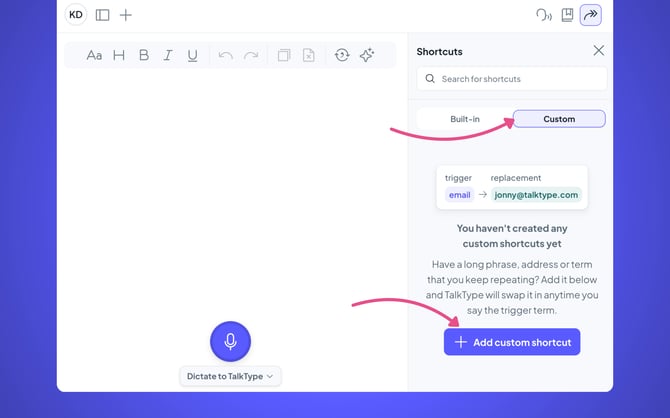The width and height of the screenshot is (670, 418).
Task: Apply Heading format with H icon
Action: click(119, 55)
